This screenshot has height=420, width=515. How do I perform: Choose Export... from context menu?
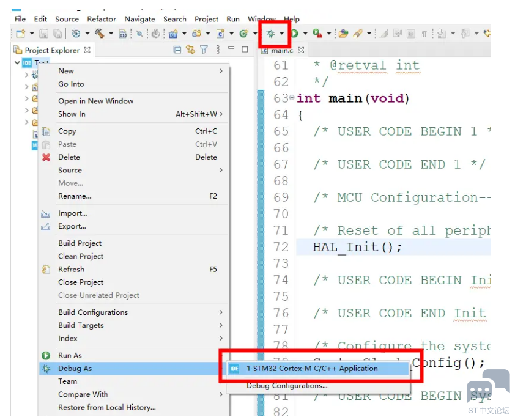coord(133,226)
